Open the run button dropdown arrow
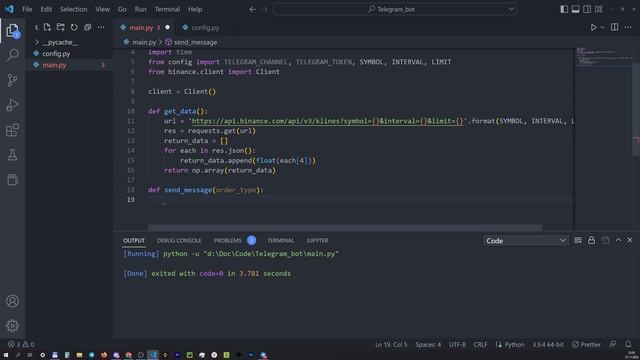The image size is (640, 360). click(x=602, y=27)
